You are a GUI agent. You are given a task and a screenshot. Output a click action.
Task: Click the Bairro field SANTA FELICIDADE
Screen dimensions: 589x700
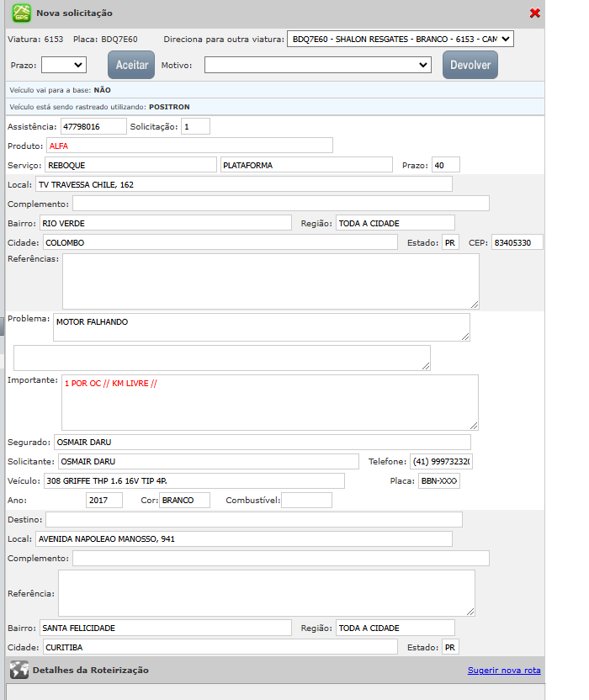point(166,628)
